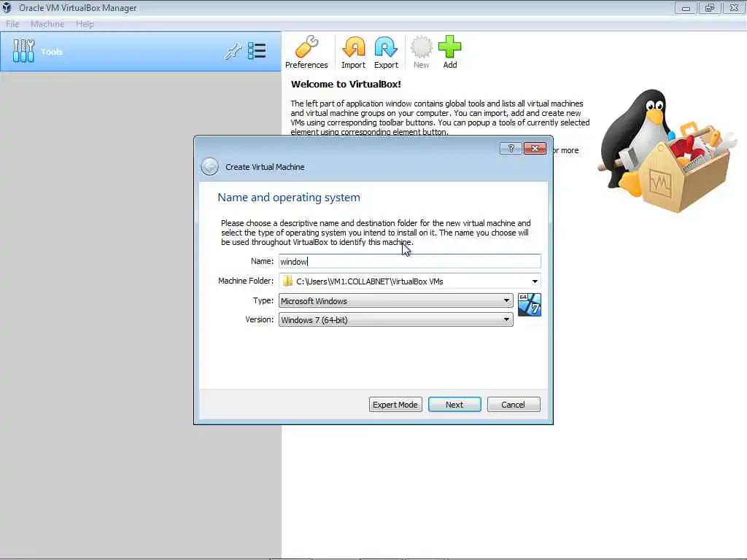Open the Machine Folder dropdown

tap(535, 281)
